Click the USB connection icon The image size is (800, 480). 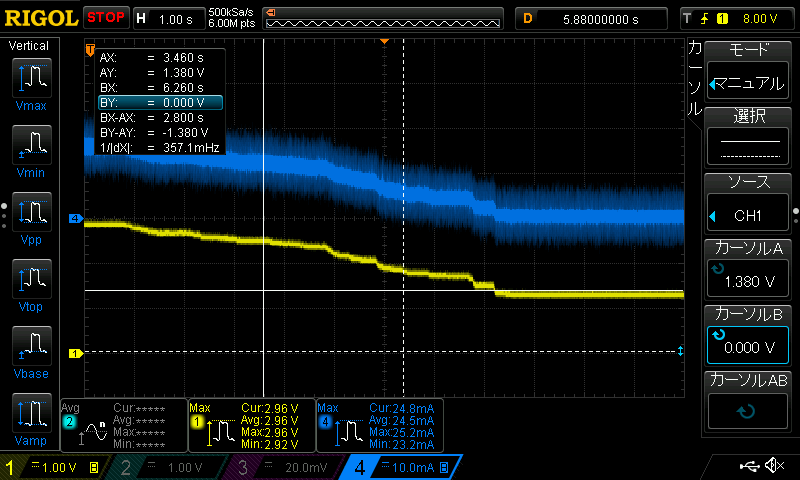(x=749, y=466)
